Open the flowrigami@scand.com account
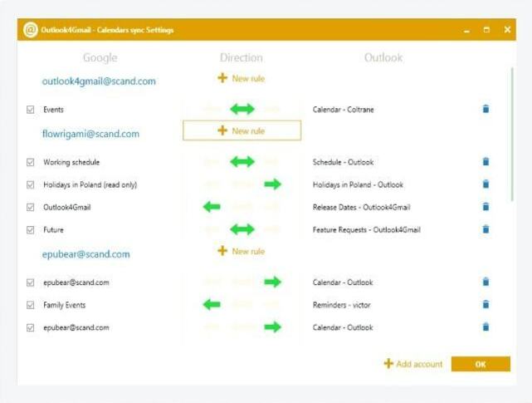Screen dimensions: 532x403 click(90, 134)
